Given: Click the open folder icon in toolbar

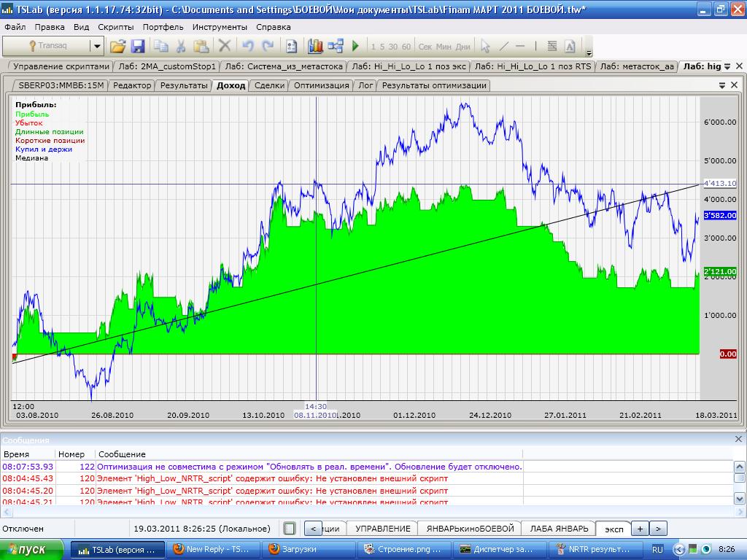Looking at the screenshot, I should click(x=117, y=47).
